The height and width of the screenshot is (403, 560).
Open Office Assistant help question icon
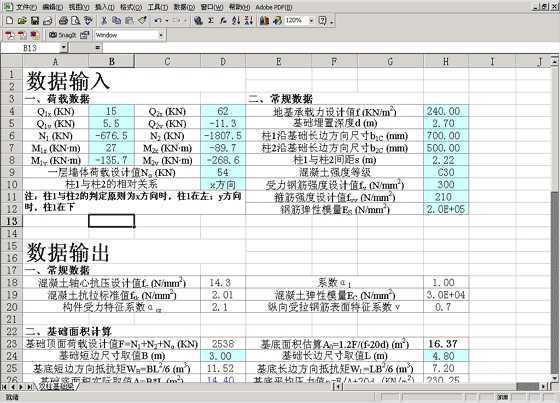322,20
